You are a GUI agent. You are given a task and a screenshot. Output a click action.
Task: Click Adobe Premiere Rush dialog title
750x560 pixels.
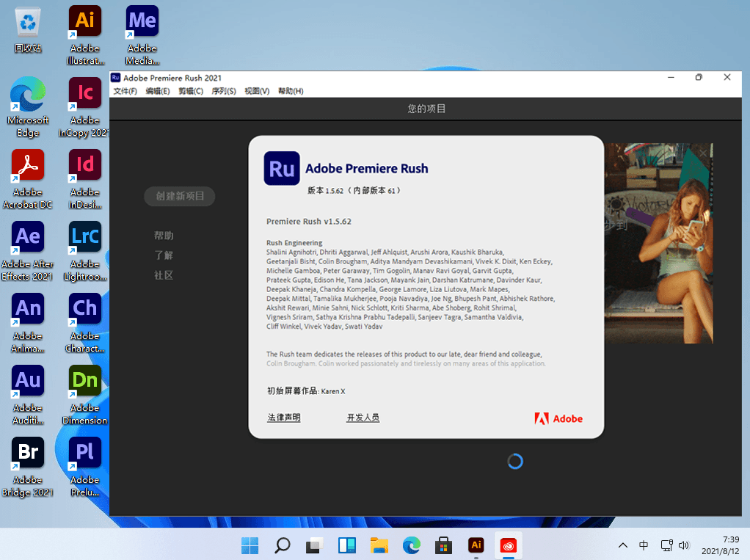coord(367,168)
